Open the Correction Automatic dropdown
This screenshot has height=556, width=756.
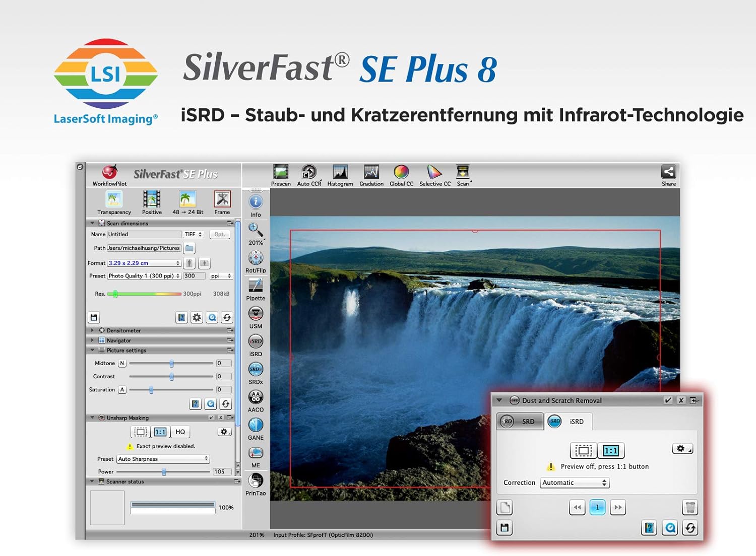575,482
